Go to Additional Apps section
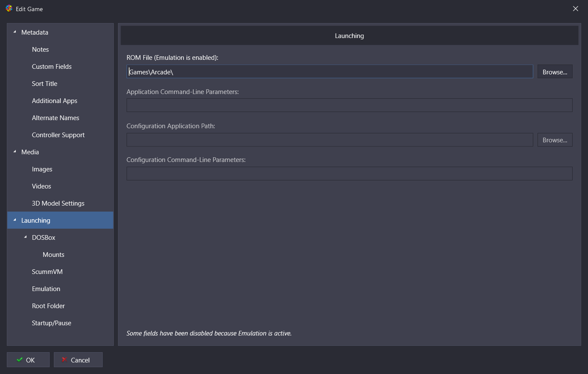 (55, 101)
